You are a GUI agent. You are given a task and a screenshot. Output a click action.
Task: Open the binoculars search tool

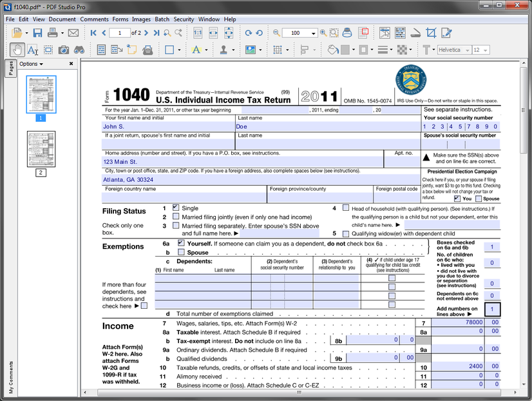tap(79, 50)
